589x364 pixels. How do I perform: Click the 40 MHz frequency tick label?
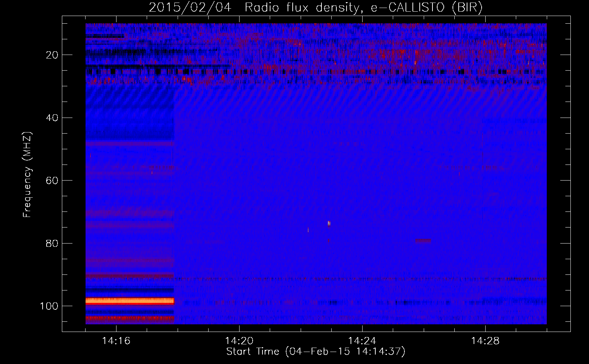(52, 118)
